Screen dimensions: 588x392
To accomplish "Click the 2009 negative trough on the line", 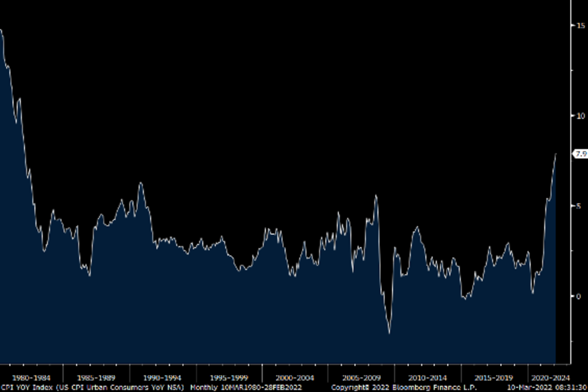I will pos(390,333).
